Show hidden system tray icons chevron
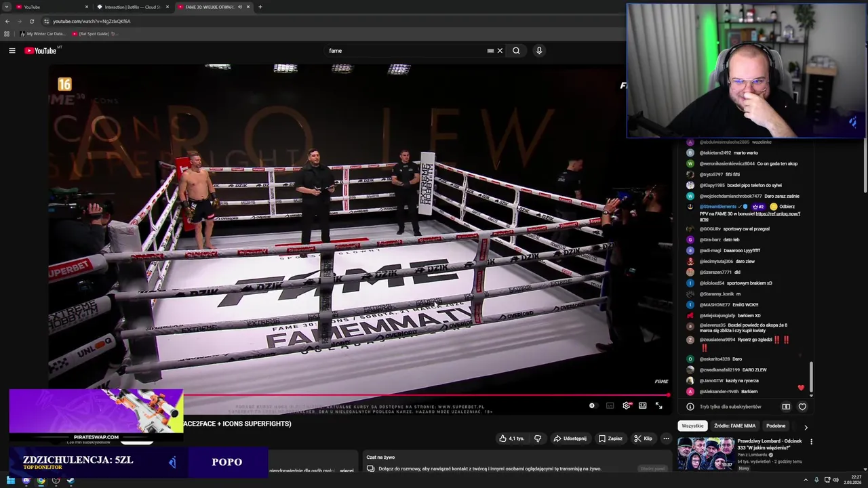The image size is (868, 488). (806, 481)
